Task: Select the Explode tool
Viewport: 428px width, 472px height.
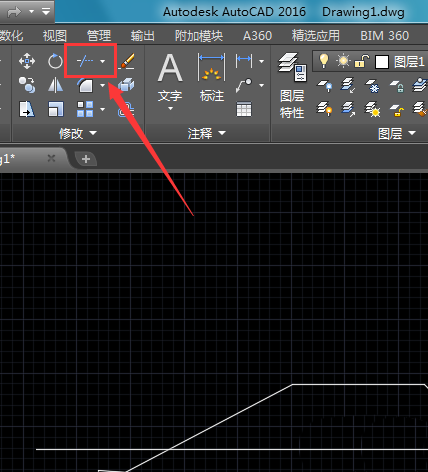Action: (x=126, y=85)
